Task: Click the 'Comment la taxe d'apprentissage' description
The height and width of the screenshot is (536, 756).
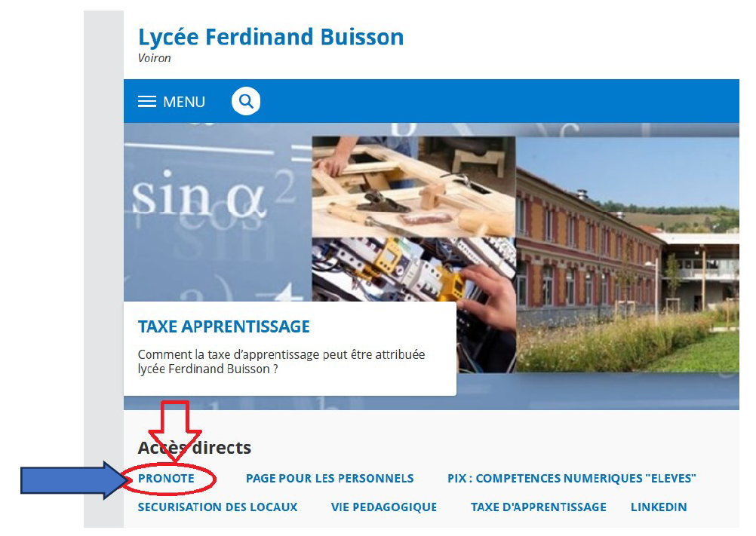Action: pyautogui.click(x=281, y=362)
